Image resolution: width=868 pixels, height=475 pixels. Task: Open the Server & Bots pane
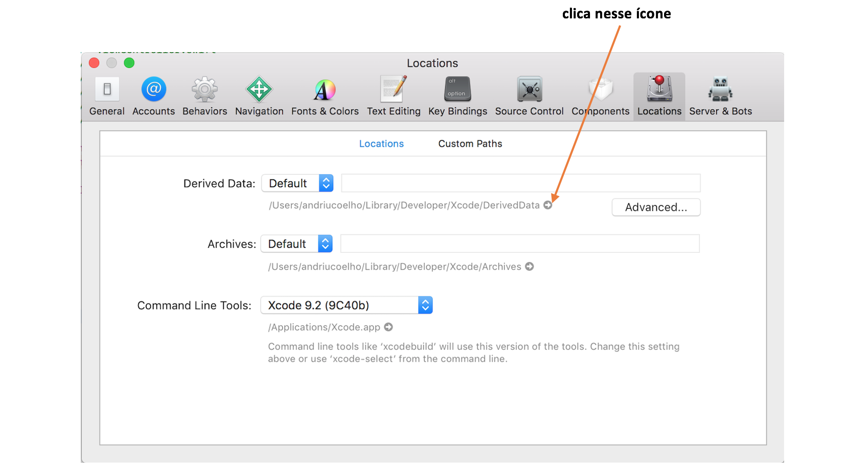(720, 96)
